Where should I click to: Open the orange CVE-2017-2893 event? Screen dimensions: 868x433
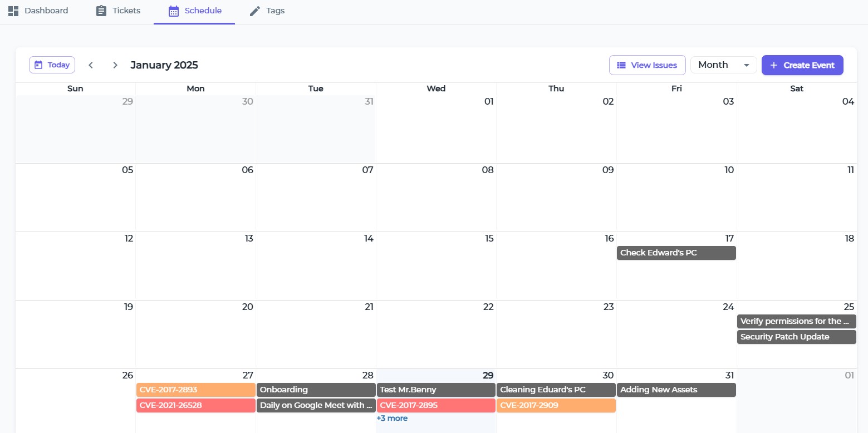tap(195, 390)
